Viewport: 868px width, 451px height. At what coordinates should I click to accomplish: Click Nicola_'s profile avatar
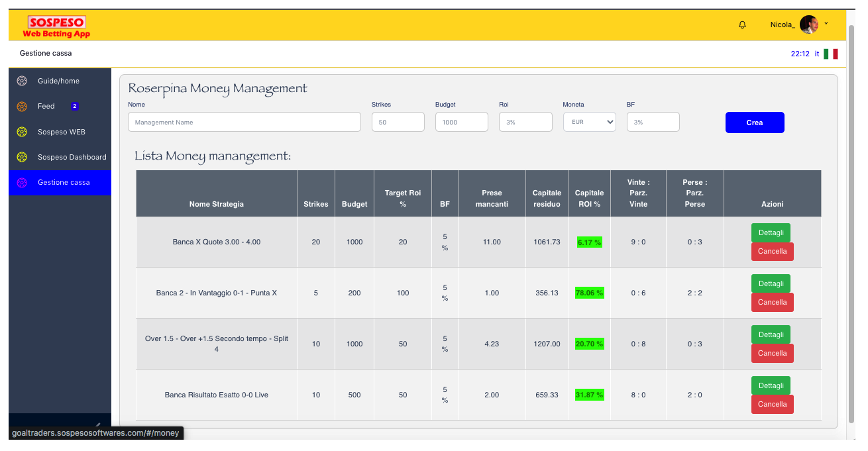[x=809, y=25]
